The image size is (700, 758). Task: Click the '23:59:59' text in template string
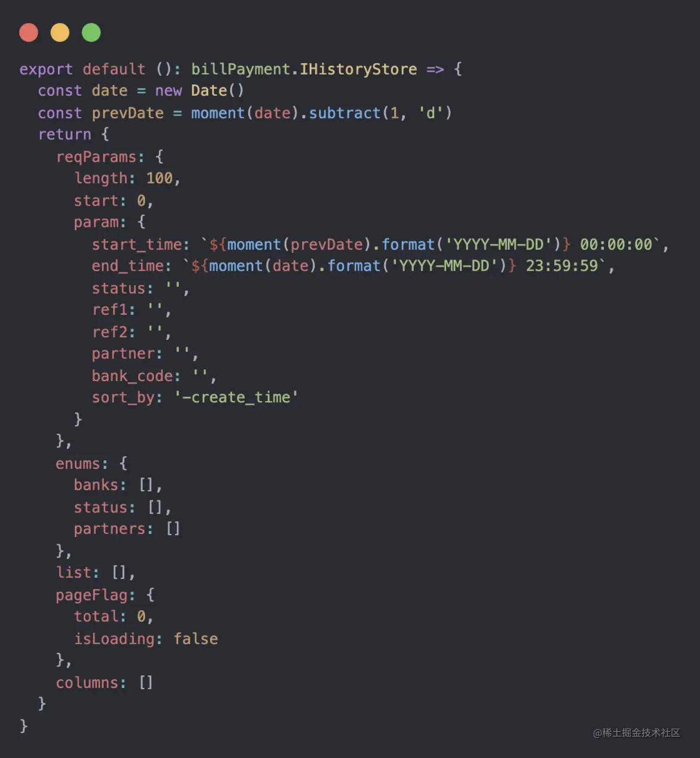click(x=561, y=266)
